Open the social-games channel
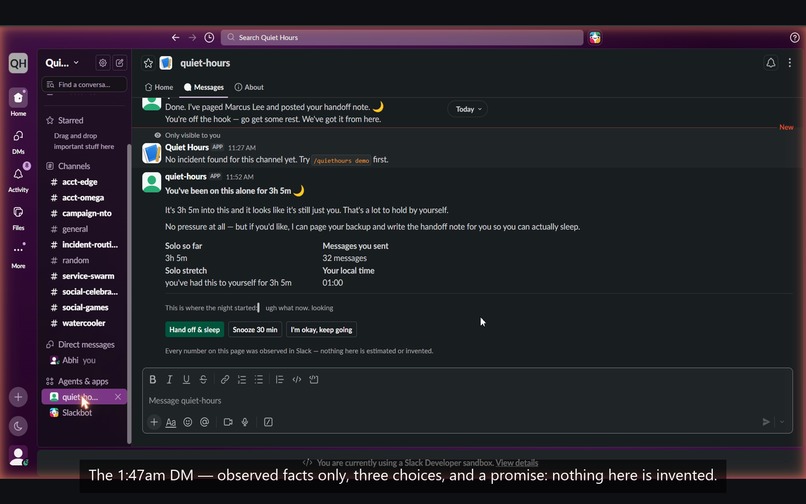This screenshot has width=806, height=504. (x=84, y=307)
